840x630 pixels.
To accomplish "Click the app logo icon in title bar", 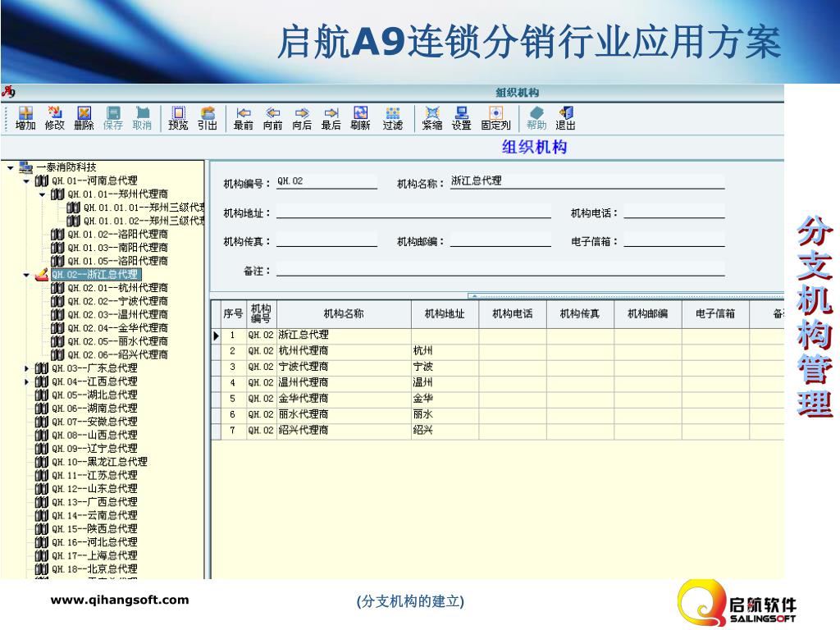I will [8, 92].
